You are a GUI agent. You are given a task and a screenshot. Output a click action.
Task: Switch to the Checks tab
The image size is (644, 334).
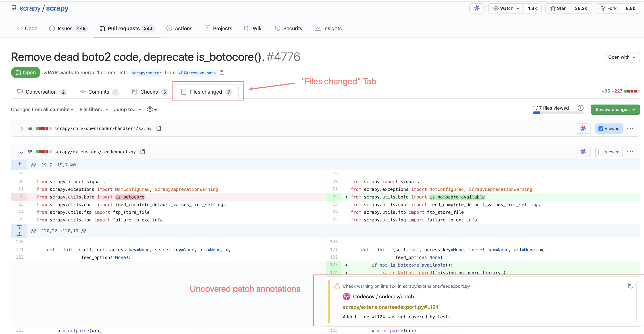click(149, 92)
